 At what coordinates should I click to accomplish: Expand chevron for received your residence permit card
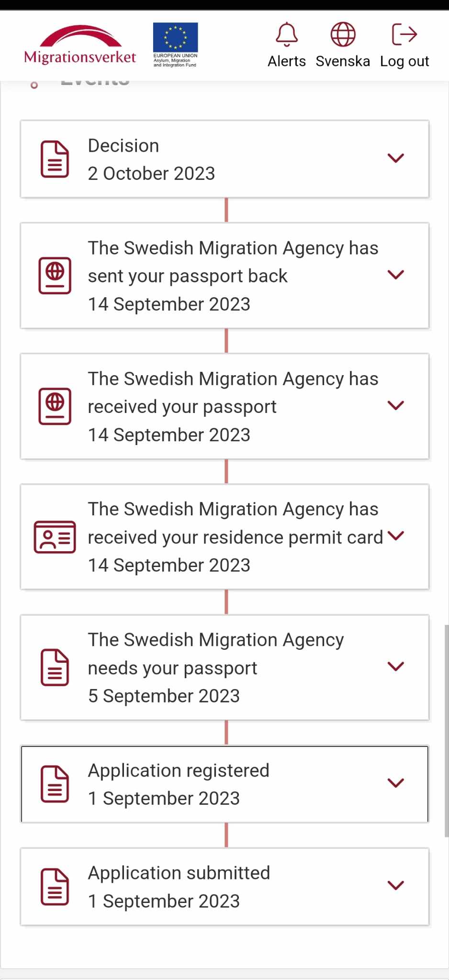click(396, 536)
